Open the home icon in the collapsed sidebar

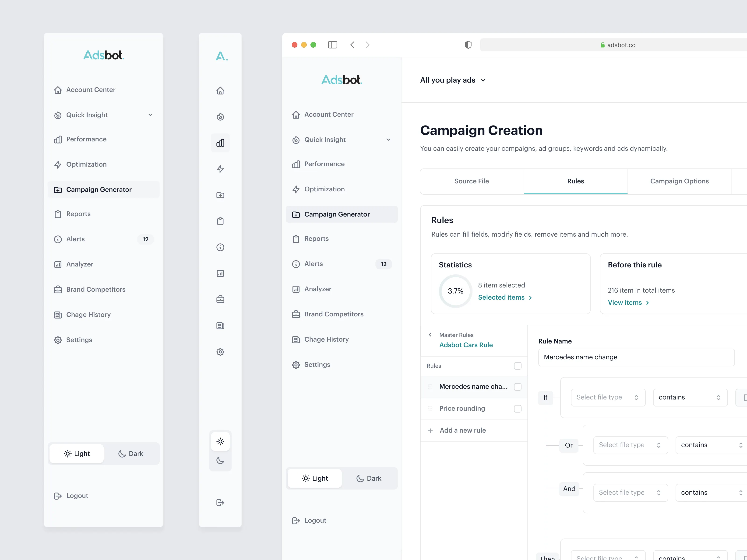click(x=220, y=91)
